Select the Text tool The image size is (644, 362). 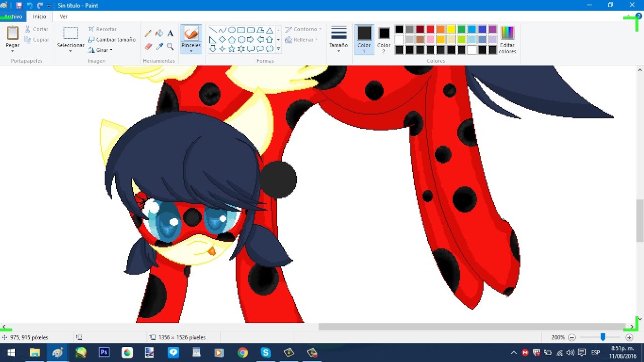[171, 34]
